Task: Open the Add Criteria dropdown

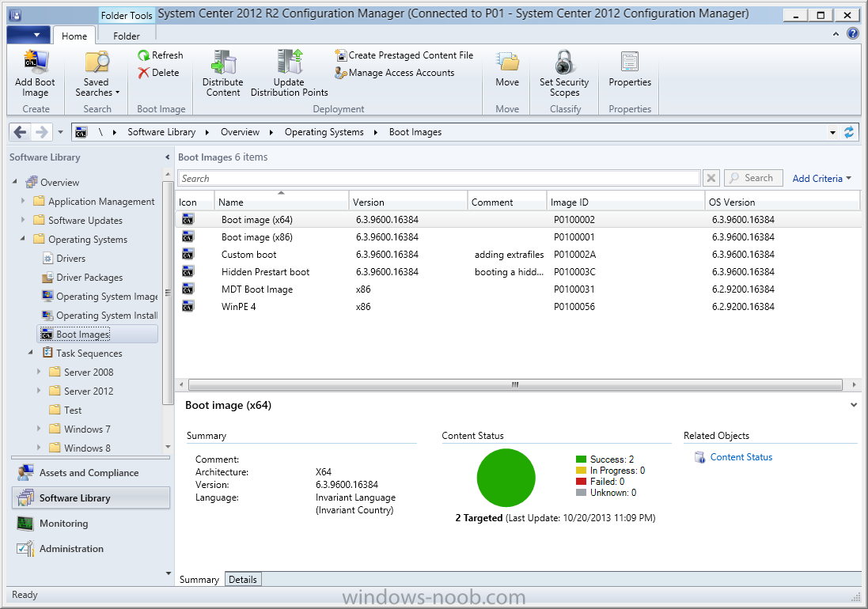Action: pyautogui.click(x=822, y=178)
